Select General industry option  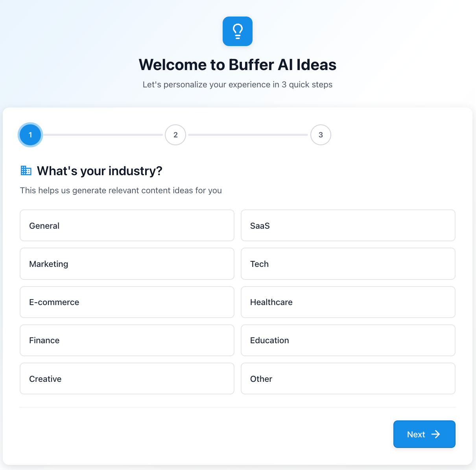127,226
